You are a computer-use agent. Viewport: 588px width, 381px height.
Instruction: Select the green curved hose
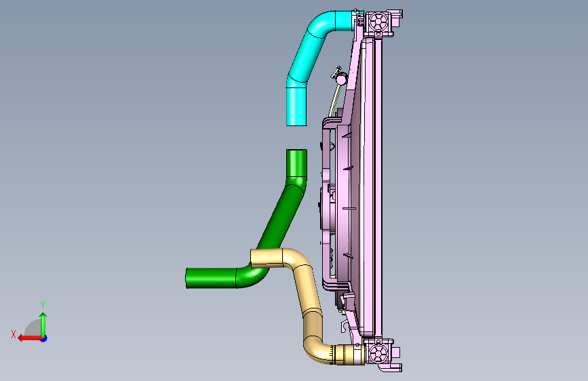[x=279, y=221]
